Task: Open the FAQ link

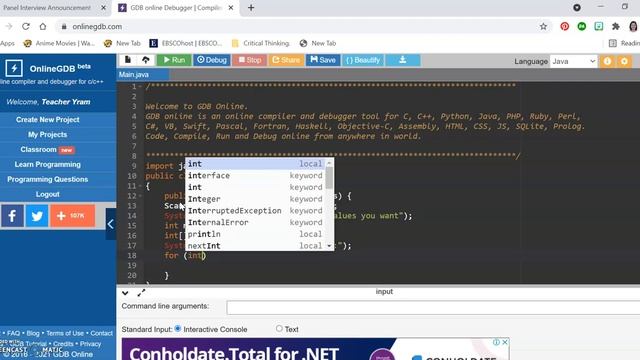Action: click(13, 333)
